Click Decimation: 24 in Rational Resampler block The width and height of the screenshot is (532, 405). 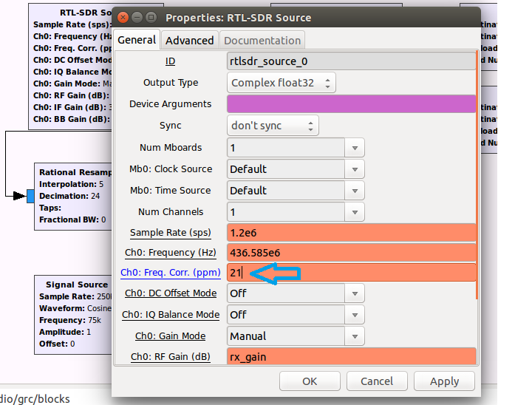pyautogui.click(x=69, y=196)
